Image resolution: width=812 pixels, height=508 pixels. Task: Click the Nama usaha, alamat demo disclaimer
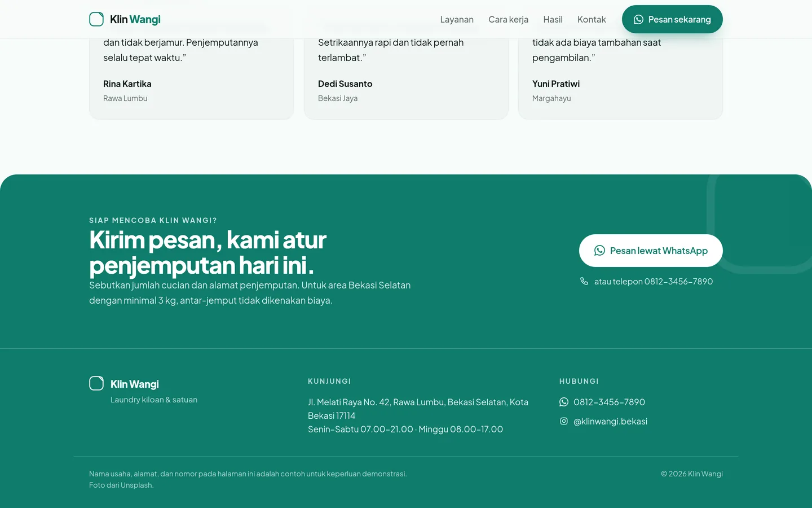click(248, 479)
